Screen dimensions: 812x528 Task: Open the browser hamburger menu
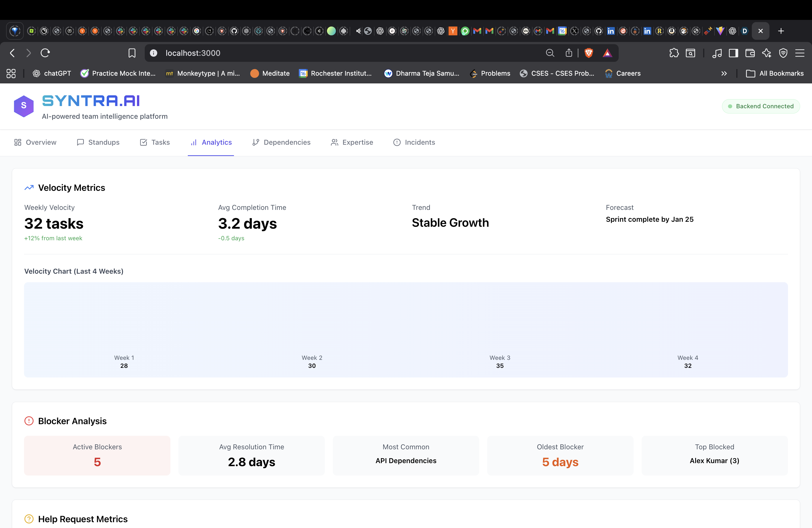coord(800,53)
